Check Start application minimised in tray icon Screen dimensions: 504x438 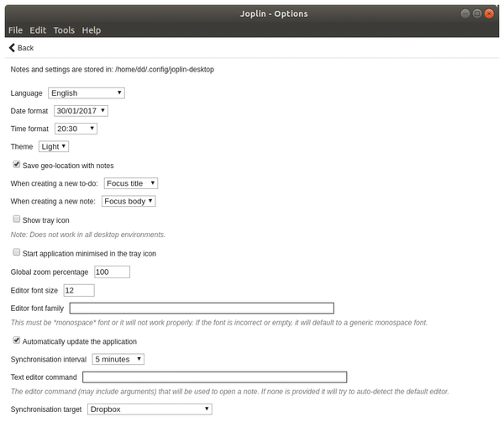click(17, 252)
